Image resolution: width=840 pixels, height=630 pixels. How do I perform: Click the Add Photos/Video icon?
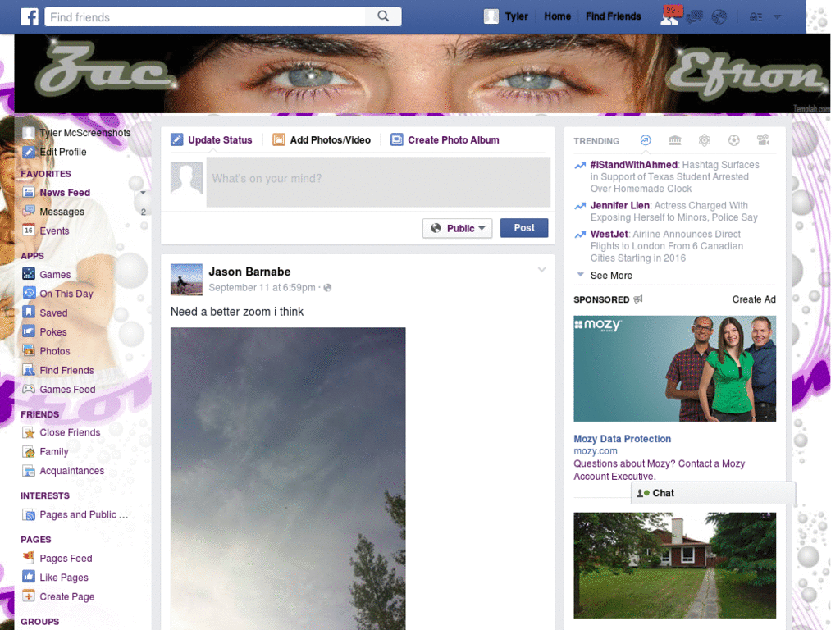point(279,139)
